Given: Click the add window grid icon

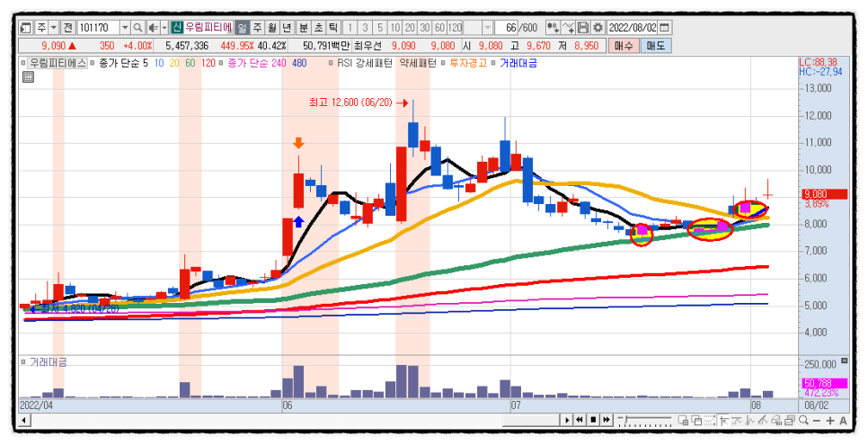Looking at the screenshot, I should click(683, 421).
